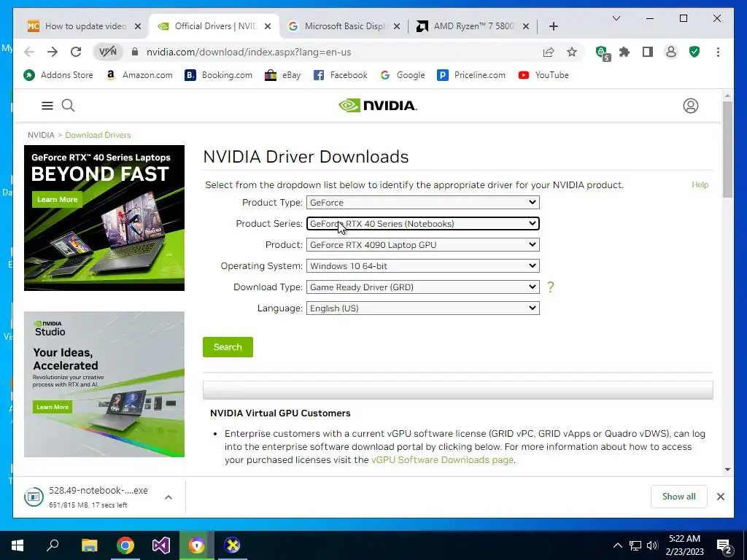Show hidden system tray icons
The image size is (747, 560).
point(617,545)
